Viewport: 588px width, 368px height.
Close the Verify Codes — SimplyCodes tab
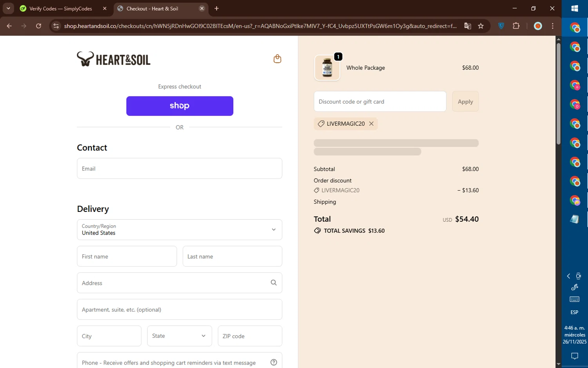pos(105,8)
